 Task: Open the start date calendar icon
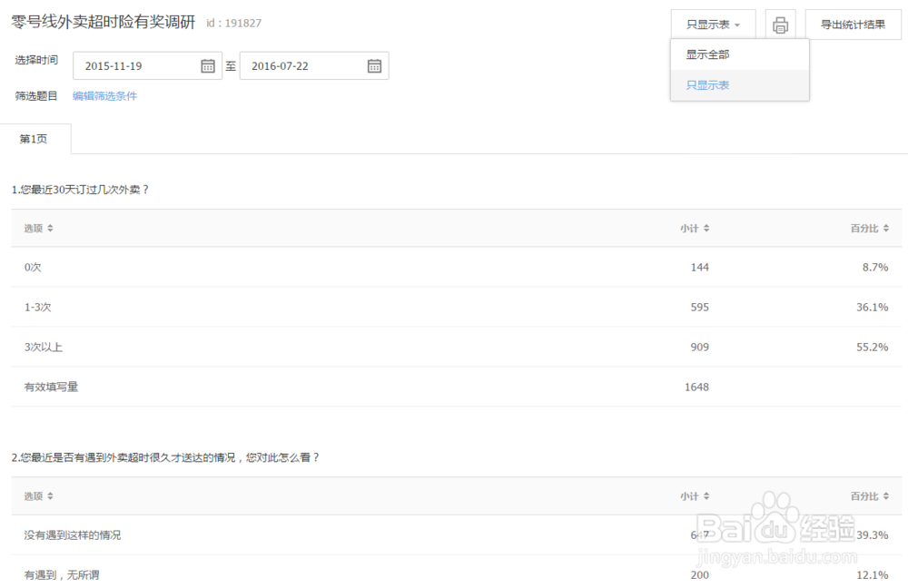click(208, 66)
